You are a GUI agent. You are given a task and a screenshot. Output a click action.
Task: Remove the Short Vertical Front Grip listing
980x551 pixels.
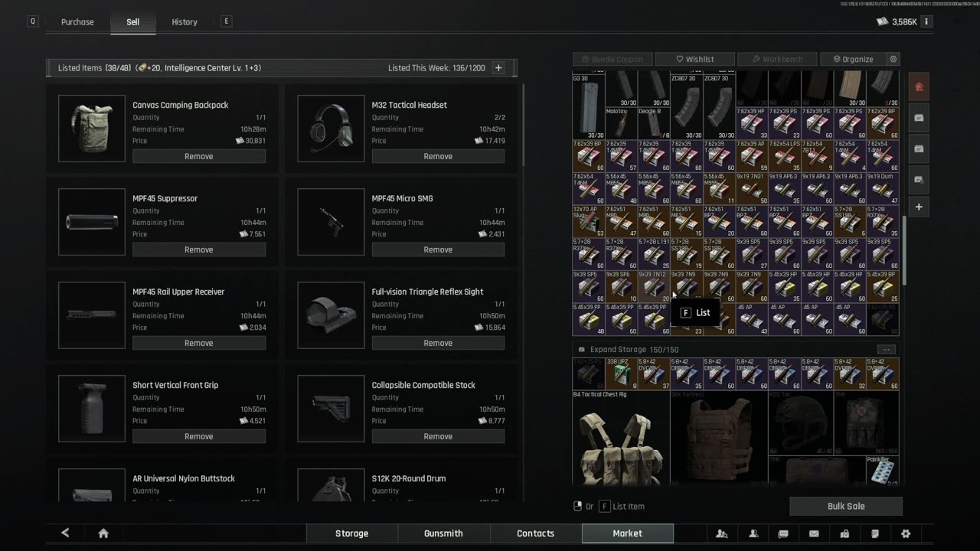tap(199, 436)
